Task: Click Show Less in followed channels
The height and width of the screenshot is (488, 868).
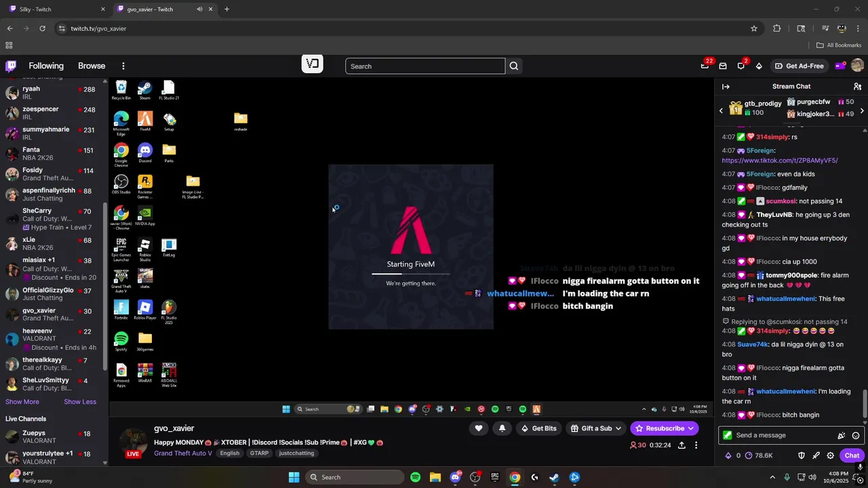Action: (80, 402)
